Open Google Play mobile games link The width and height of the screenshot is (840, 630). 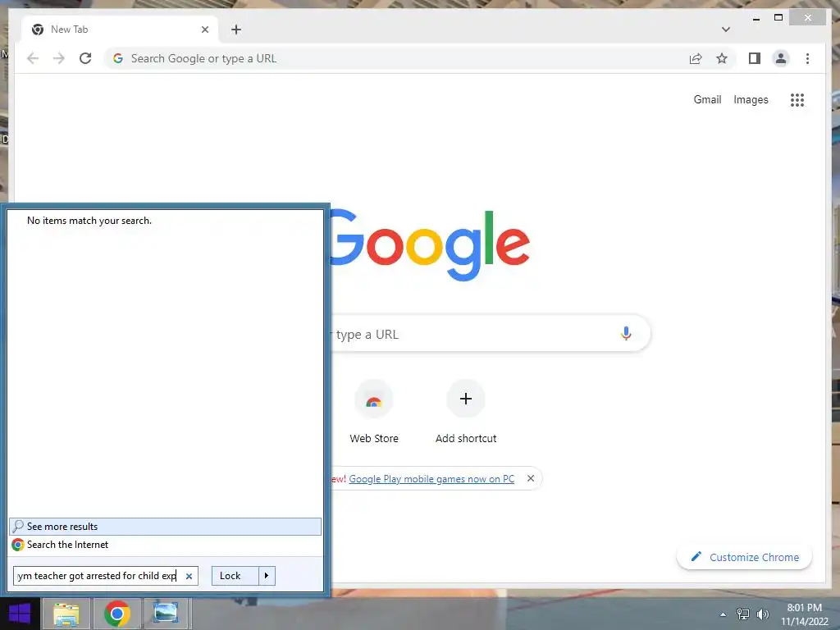coord(431,479)
